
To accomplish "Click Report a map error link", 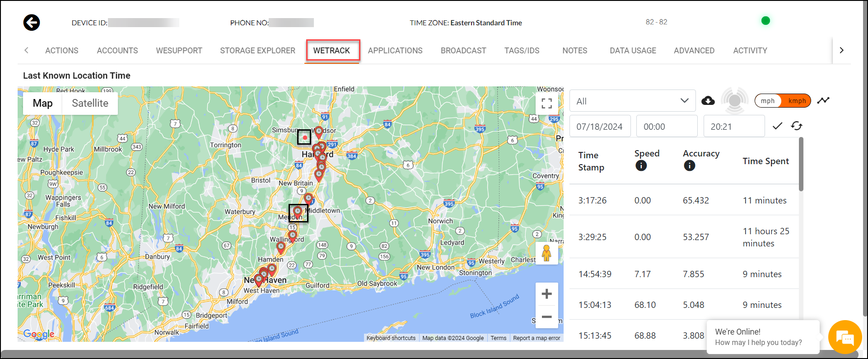I will click(x=537, y=338).
